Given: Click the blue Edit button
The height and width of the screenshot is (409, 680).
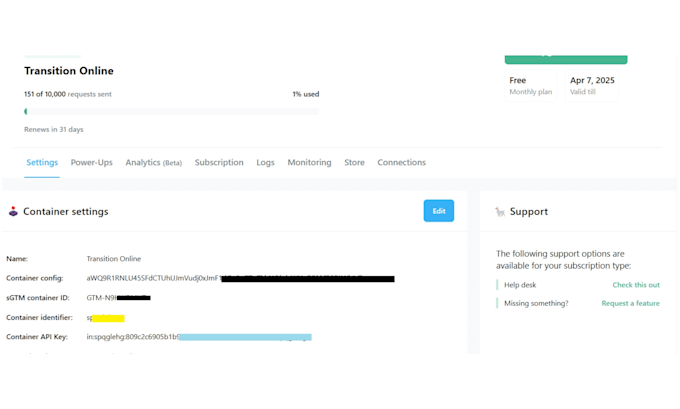Looking at the screenshot, I should (x=439, y=211).
